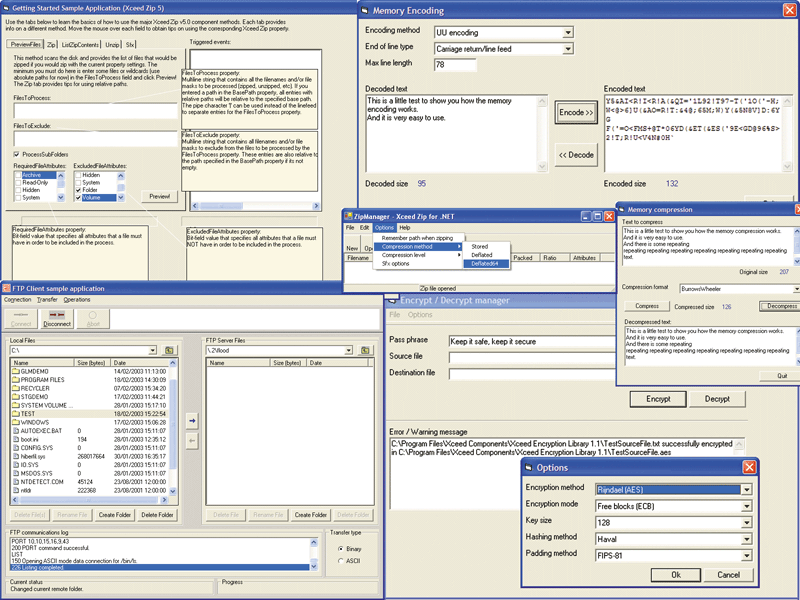Click the RECYCLER folder icon
This screenshot has width=800, height=600.
pyautogui.click(x=16, y=388)
